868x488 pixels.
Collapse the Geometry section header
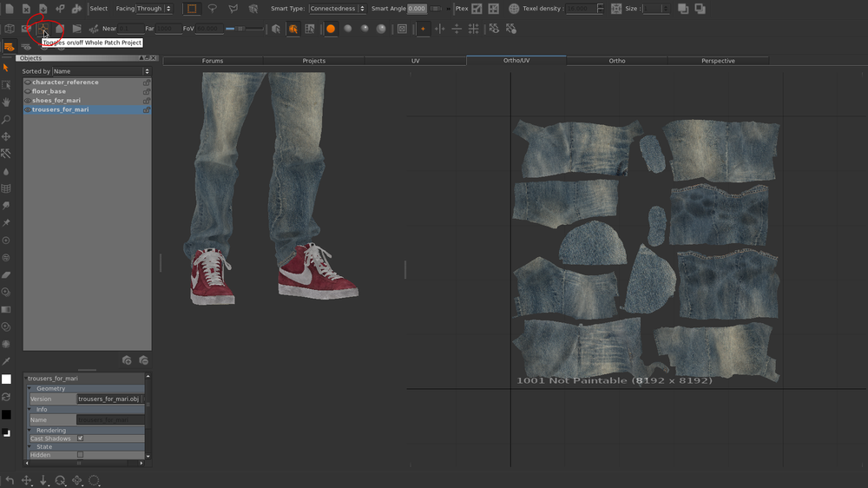[50, 389]
